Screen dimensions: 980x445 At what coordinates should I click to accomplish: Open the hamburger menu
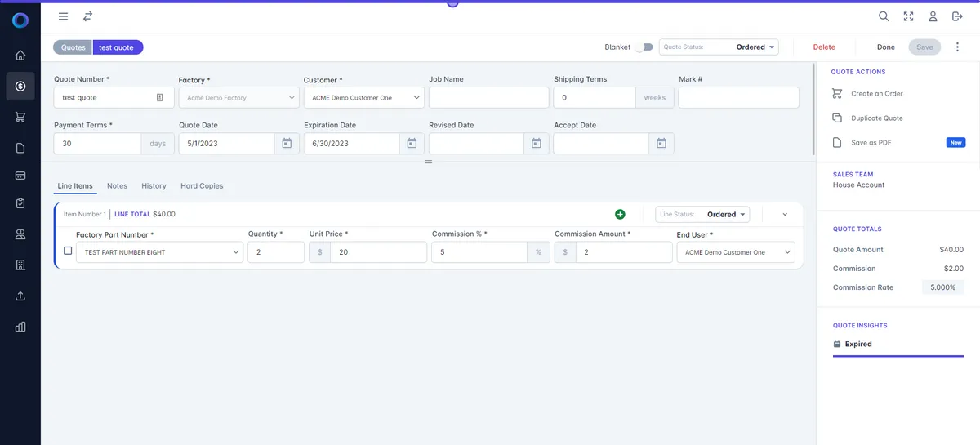[63, 16]
